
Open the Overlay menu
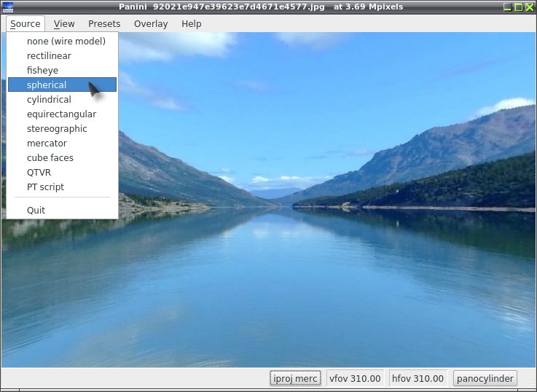pyautogui.click(x=151, y=23)
